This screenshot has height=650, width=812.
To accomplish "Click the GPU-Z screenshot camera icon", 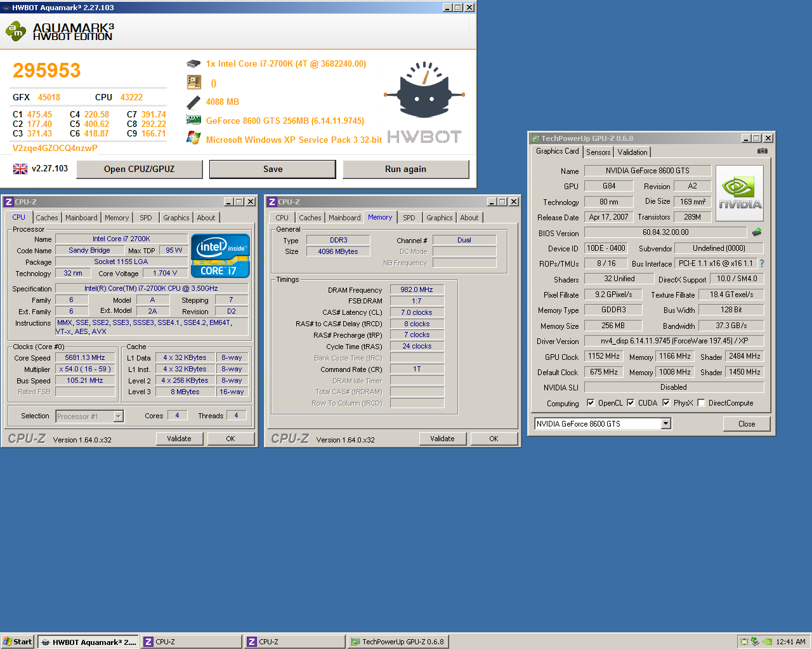I will point(763,151).
